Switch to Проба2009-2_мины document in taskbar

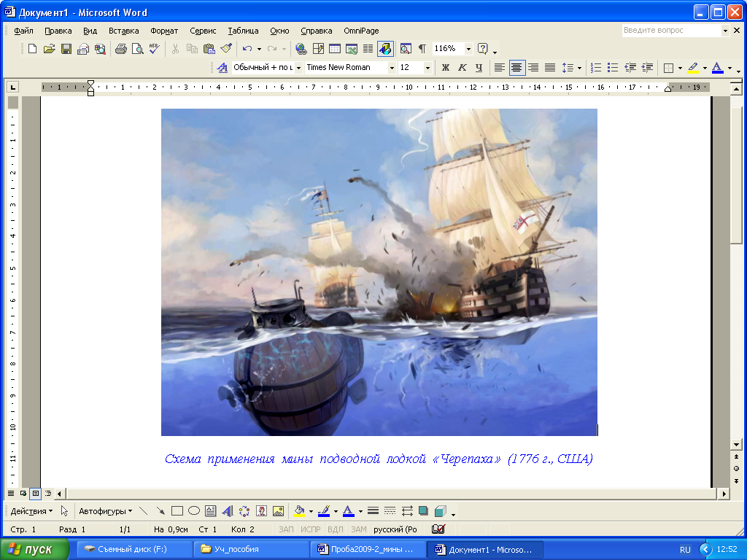[368, 549]
